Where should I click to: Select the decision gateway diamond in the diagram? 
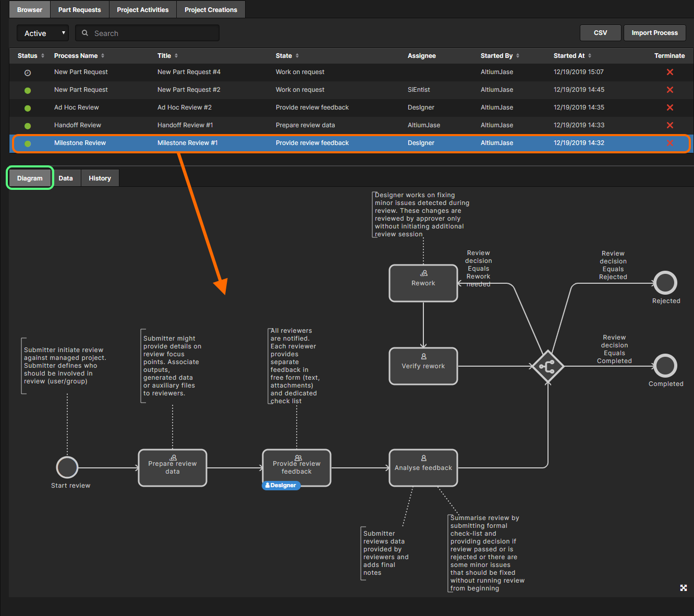click(x=547, y=367)
